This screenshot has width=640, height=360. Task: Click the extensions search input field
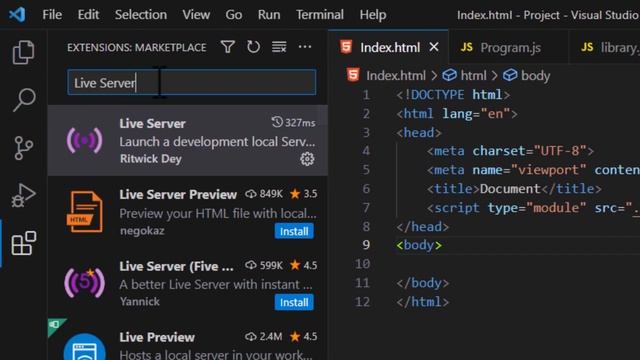[x=191, y=82]
